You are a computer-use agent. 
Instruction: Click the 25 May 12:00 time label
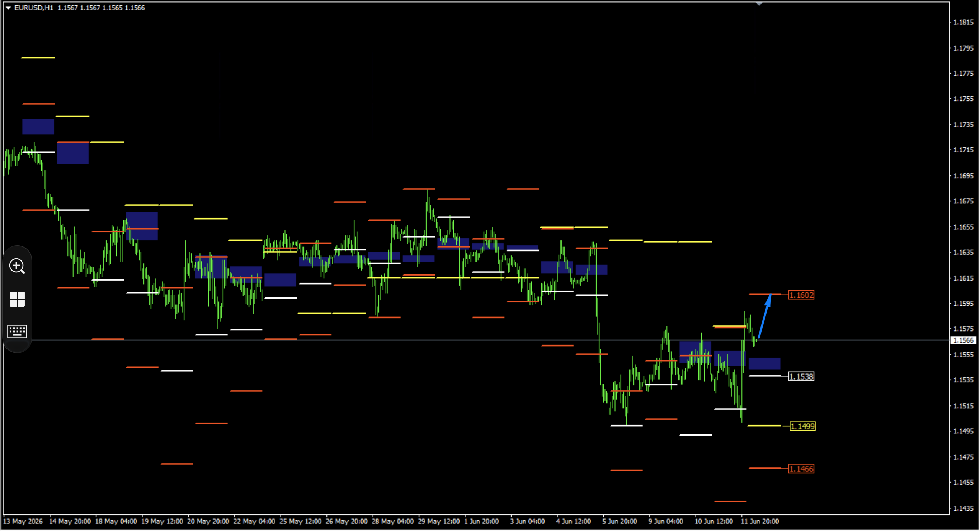300,521
